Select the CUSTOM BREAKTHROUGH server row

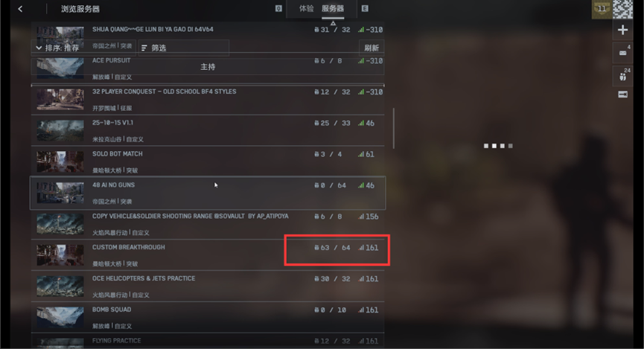coord(208,255)
